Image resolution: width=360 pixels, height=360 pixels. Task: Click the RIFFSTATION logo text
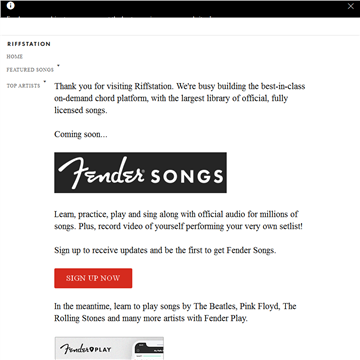pyautogui.click(x=29, y=44)
